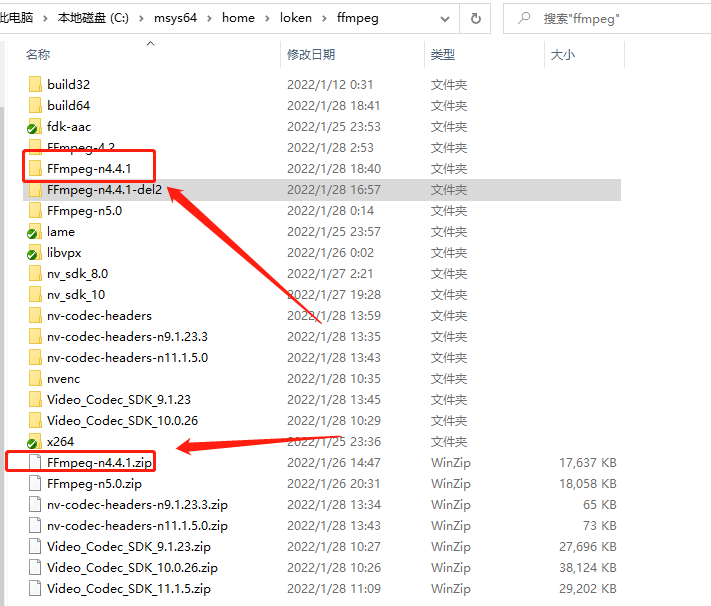Expand the chevron after home breadcrumb

coord(267,18)
